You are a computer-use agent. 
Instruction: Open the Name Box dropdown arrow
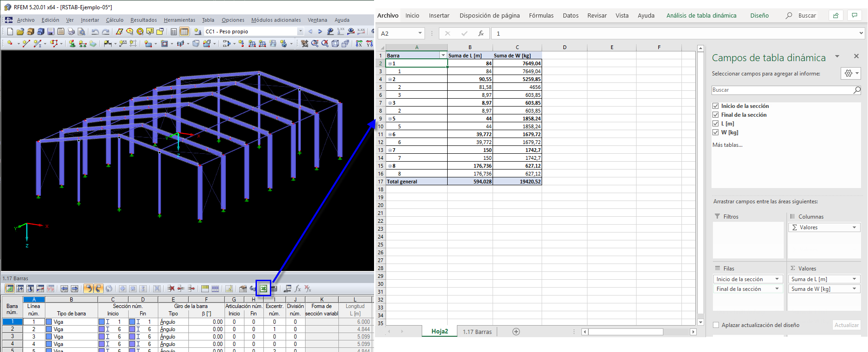click(420, 33)
